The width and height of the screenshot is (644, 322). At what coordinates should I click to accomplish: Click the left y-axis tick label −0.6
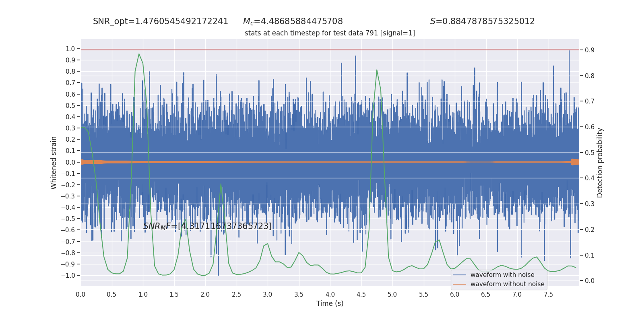click(x=68, y=230)
